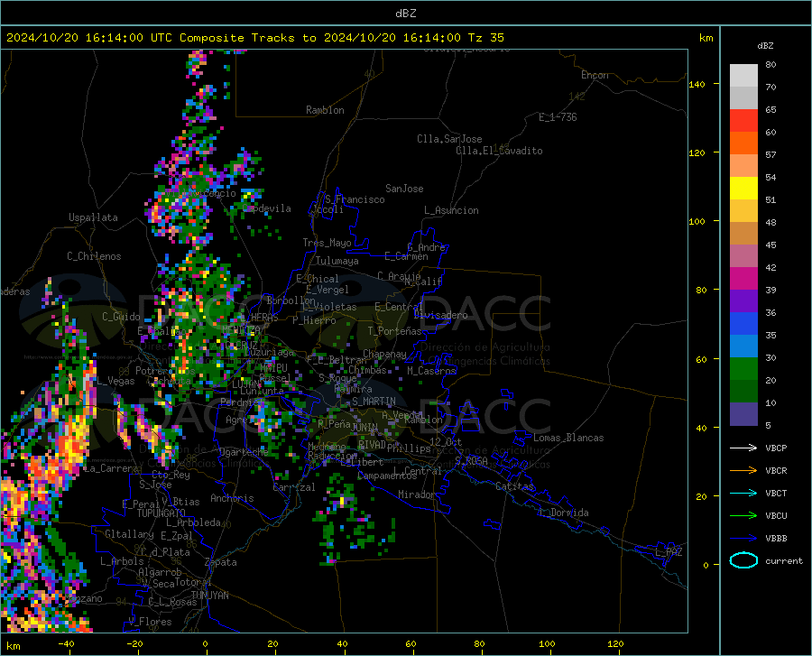This screenshot has height=656, width=812.
Task: Click the '120' tick on the horizontal km axis
Action: (615, 643)
